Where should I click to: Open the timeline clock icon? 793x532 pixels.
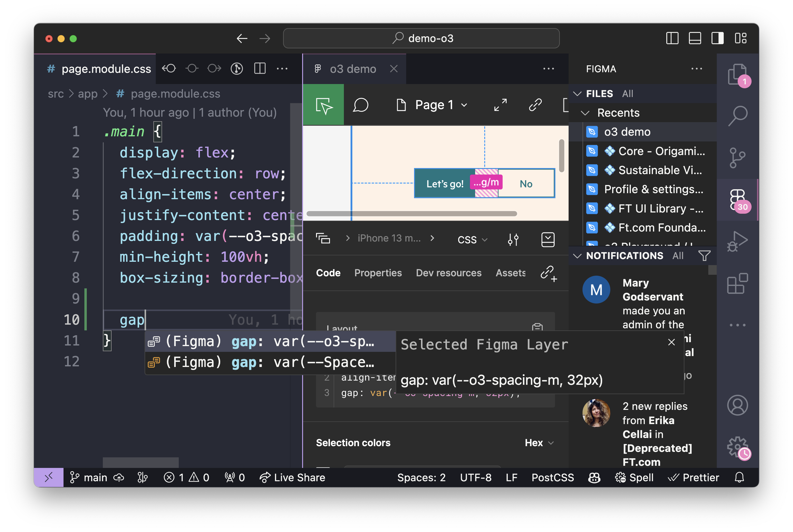click(x=237, y=69)
